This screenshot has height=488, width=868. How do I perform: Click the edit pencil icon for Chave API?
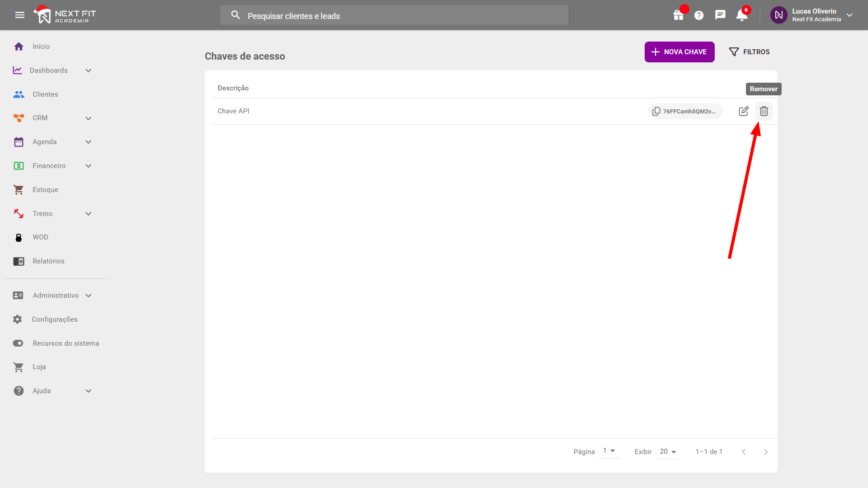coord(743,111)
